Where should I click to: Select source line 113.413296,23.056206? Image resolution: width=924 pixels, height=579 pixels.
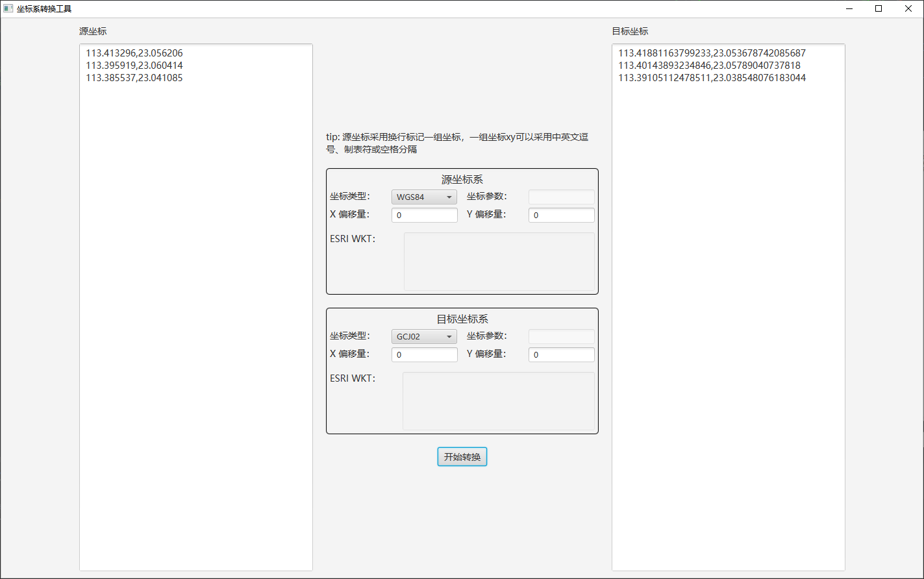[x=134, y=53]
